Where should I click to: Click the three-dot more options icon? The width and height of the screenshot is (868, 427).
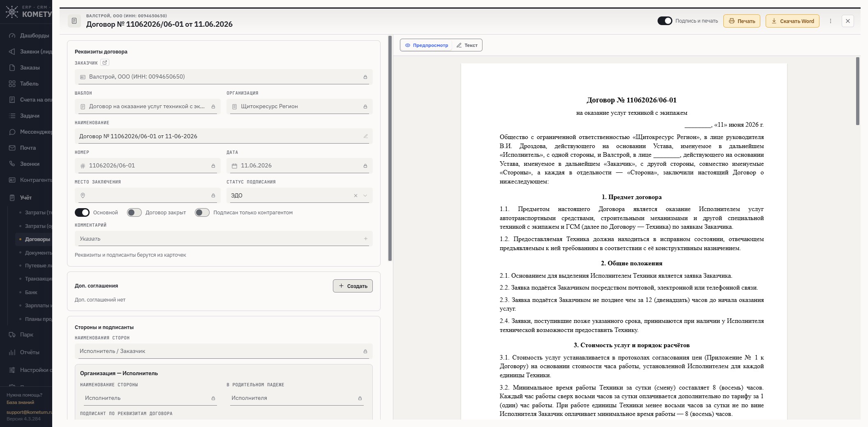830,21
